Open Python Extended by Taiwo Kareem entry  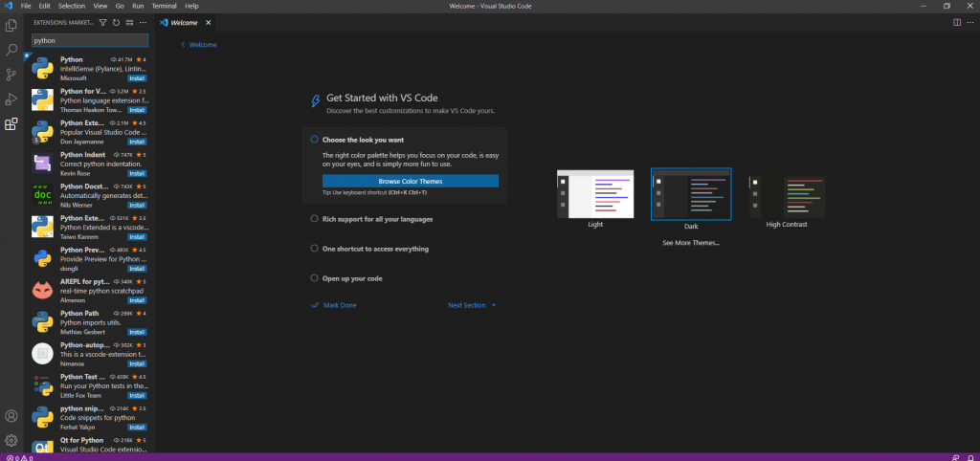tap(89, 228)
